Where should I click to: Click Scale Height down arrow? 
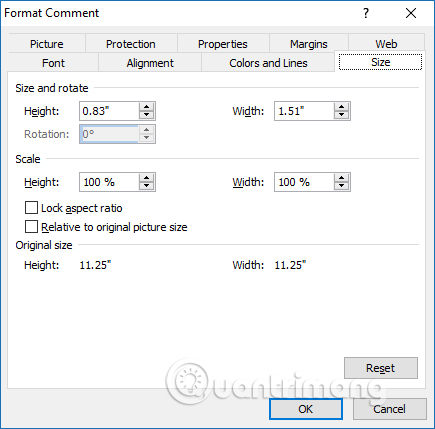[146, 186]
